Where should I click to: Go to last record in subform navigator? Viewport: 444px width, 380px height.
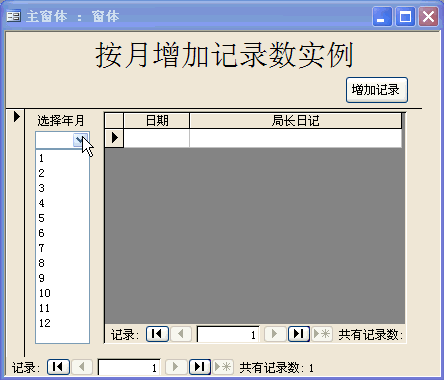click(299, 334)
